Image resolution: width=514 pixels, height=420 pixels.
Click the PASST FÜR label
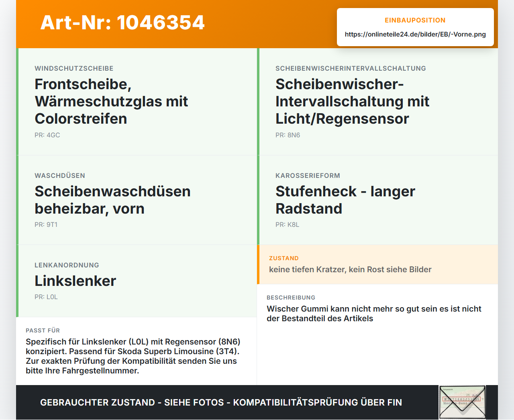[43, 331]
